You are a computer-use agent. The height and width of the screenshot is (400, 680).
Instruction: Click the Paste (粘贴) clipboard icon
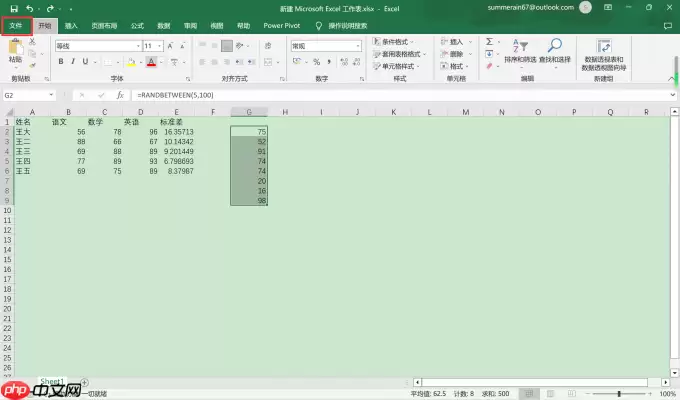pyautogui.click(x=16, y=47)
